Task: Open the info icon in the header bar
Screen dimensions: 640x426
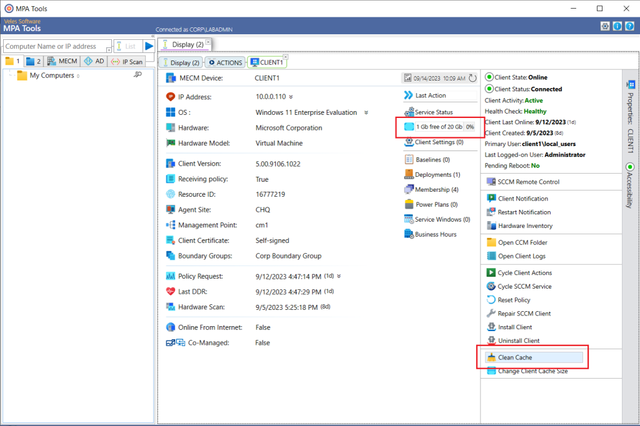Action: [617, 26]
